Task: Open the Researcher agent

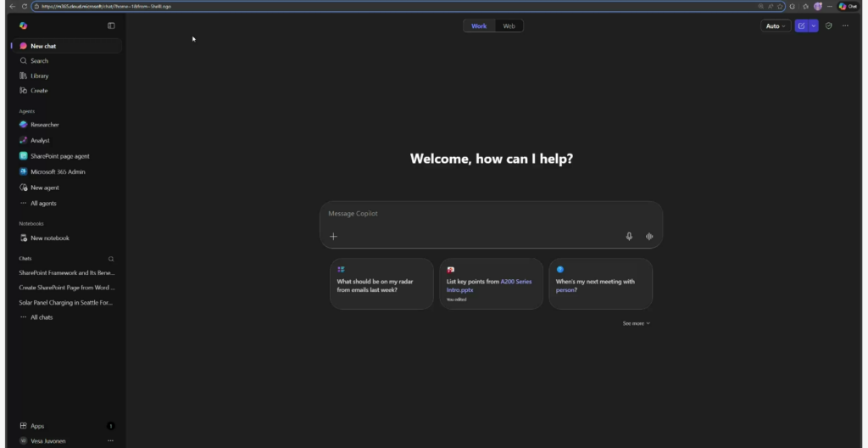Action: point(44,125)
